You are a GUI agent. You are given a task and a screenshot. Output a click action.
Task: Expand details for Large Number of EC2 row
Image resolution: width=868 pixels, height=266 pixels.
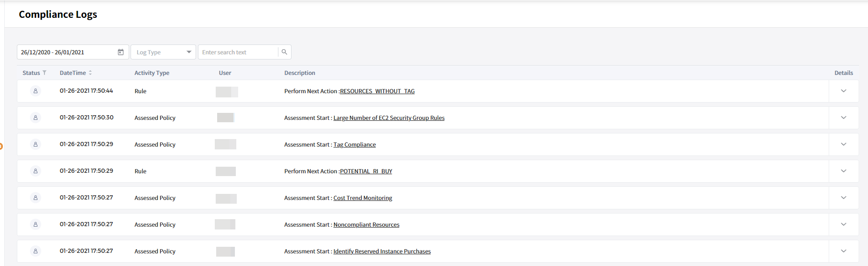coord(843,118)
